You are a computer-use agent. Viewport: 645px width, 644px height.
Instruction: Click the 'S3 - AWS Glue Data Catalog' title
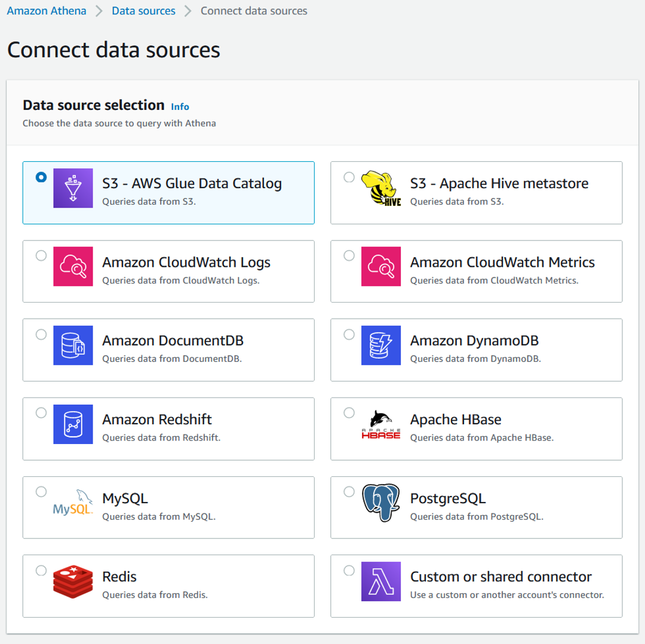click(192, 183)
